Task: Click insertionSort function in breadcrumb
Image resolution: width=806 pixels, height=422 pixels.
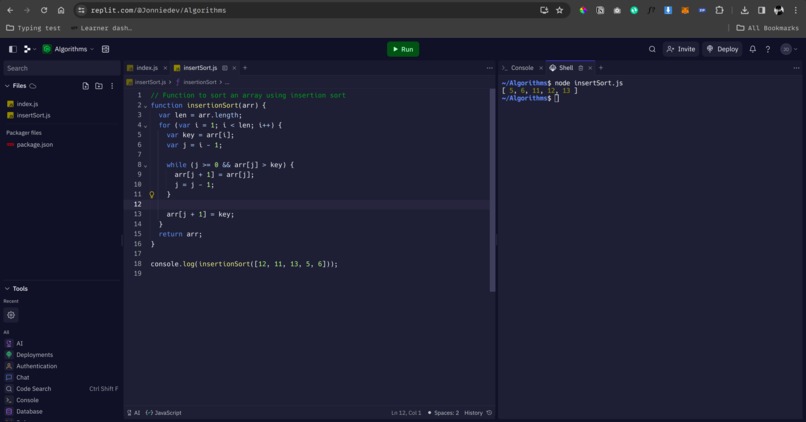Action: [x=200, y=82]
